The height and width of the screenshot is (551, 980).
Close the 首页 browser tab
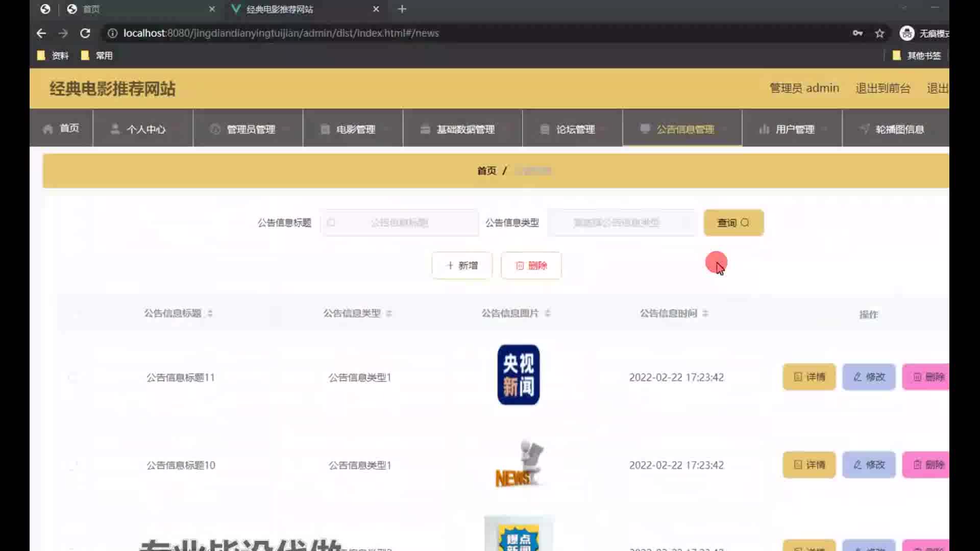point(212,9)
